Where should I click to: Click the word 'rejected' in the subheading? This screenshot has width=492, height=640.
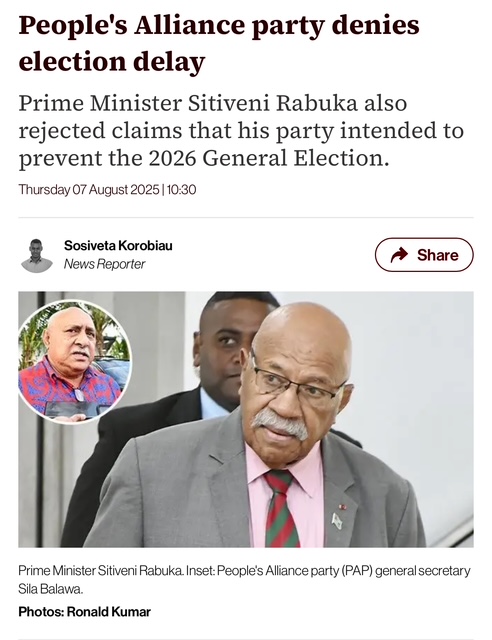[62, 131]
